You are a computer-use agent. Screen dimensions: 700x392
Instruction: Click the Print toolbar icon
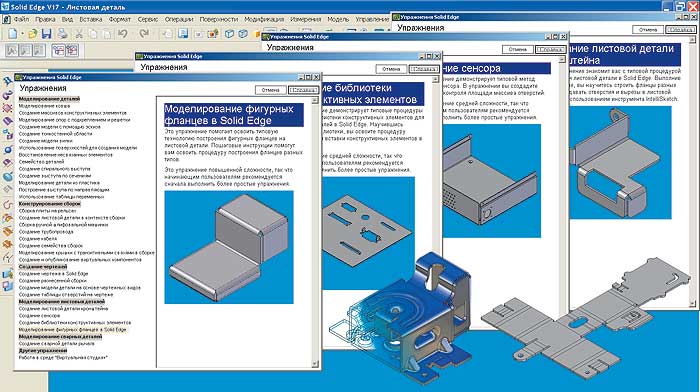[62, 34]
